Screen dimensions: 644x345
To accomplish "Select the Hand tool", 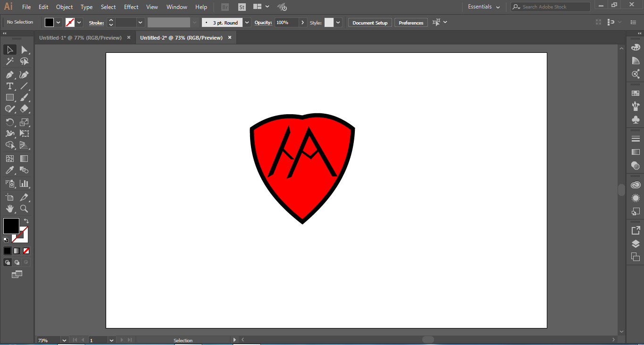I will point(9,209).
